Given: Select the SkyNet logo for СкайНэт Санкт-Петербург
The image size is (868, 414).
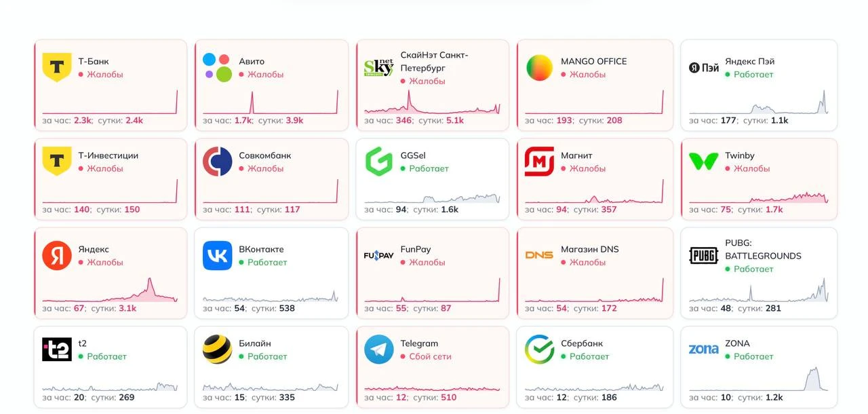Looking at the screenshot, I should click(378, 67).
